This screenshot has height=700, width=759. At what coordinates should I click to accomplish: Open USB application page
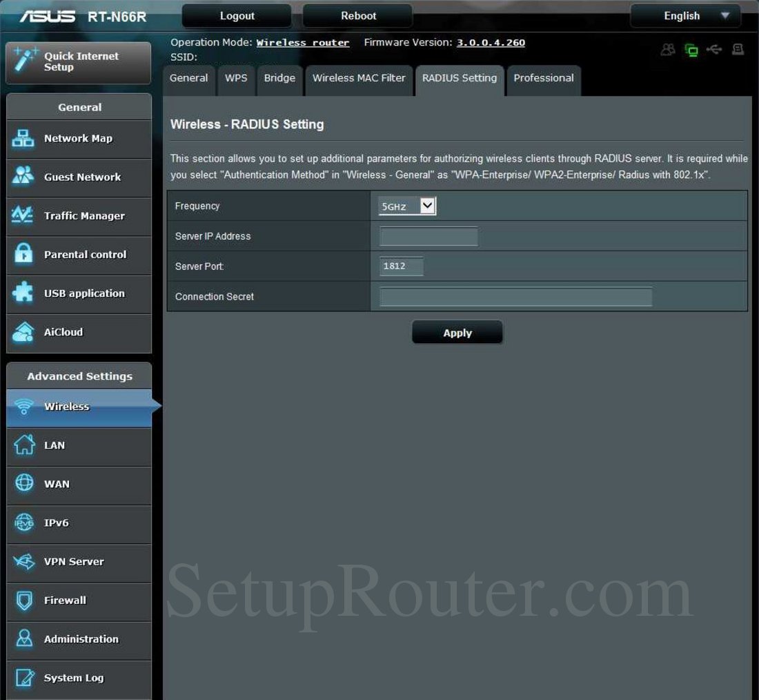79,294
